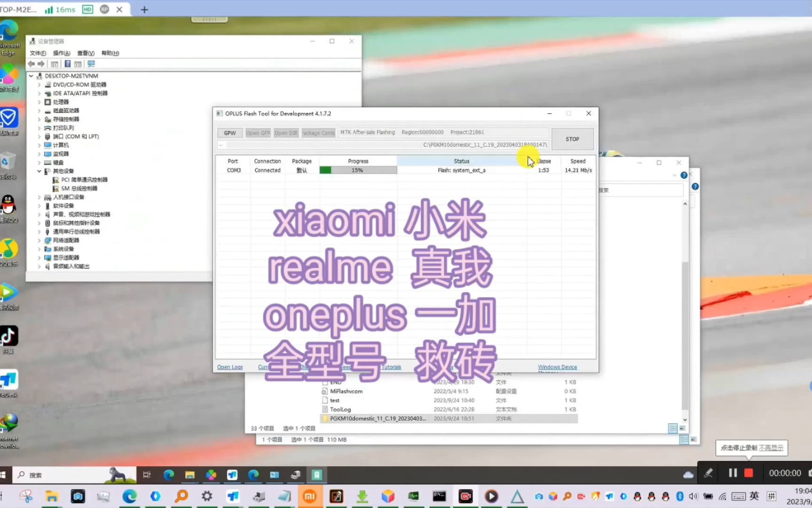The height and width of the screenshot is (508, 812).
Task: Open the 文件(F) menu in Device Manager
Action: click(x=38, y=53)
